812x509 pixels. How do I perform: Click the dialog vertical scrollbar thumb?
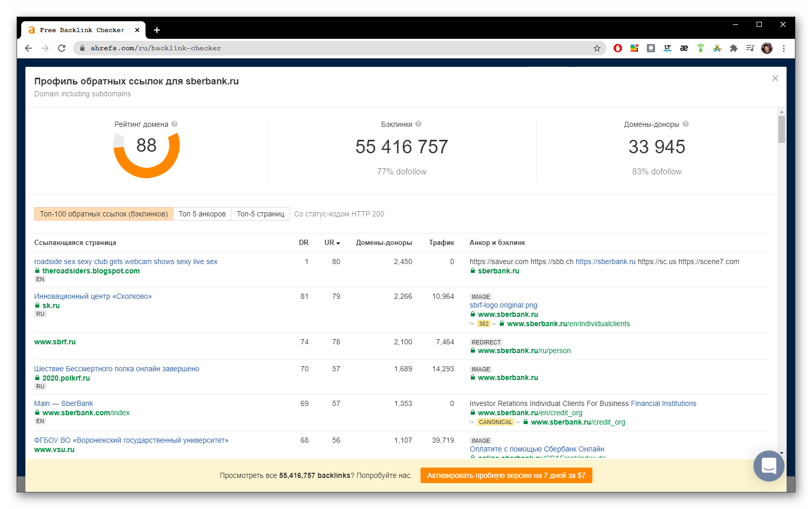coord(781,129)
